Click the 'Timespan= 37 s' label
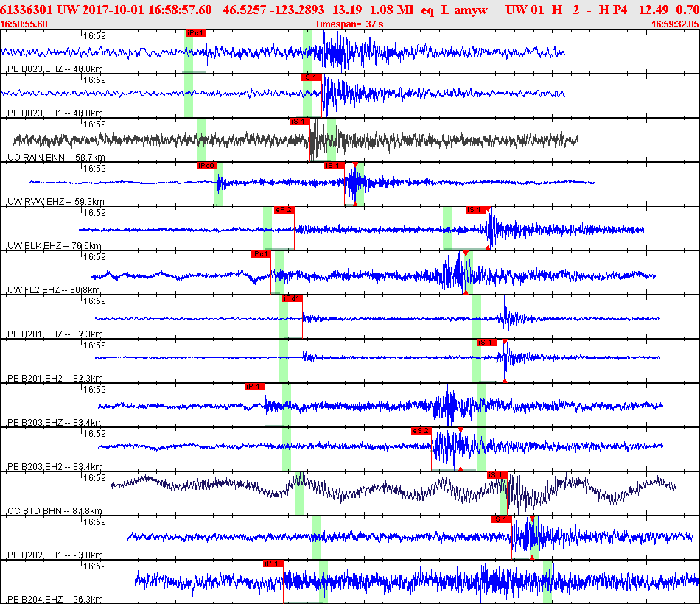 coord(349,24)
